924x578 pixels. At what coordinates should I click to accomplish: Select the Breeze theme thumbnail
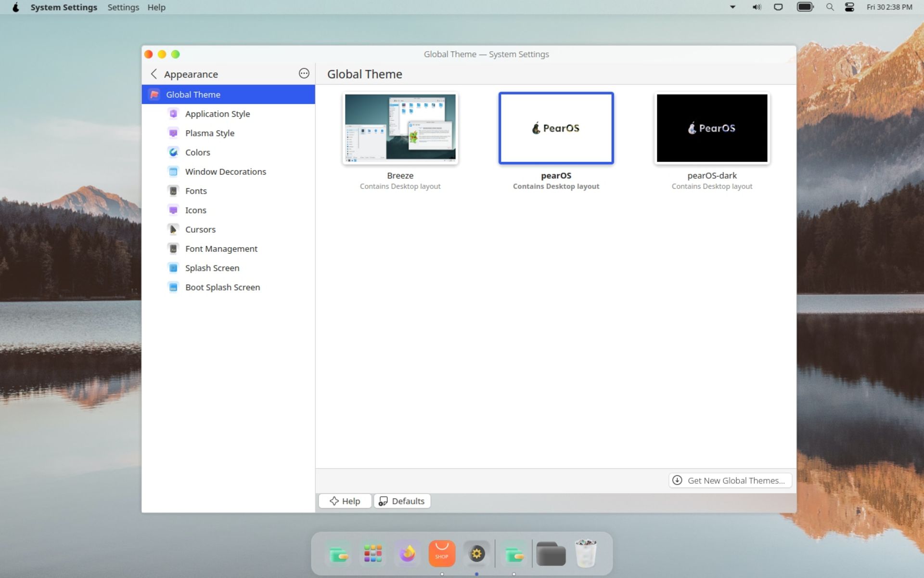(400, 128)
